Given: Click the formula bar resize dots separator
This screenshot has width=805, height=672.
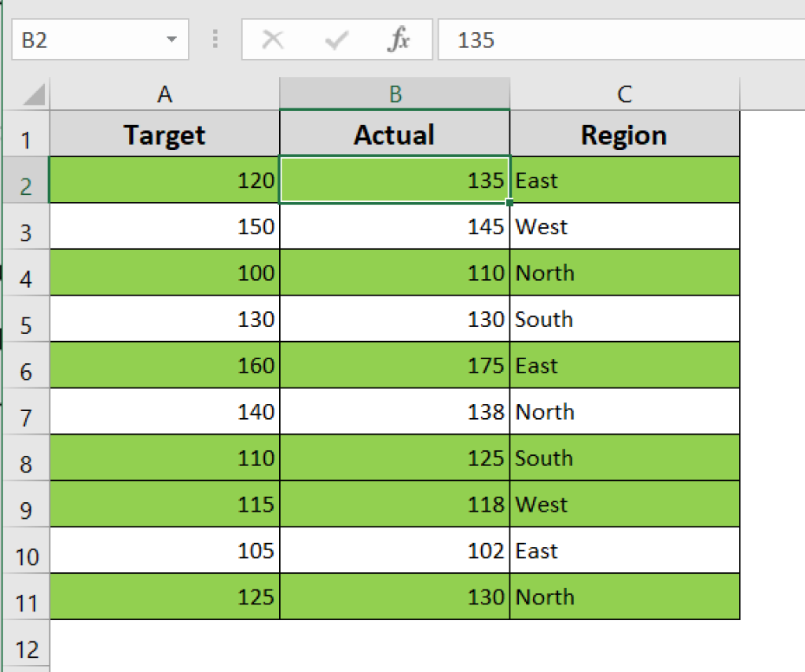Looking at the screenshot, I should coord(215,39).
